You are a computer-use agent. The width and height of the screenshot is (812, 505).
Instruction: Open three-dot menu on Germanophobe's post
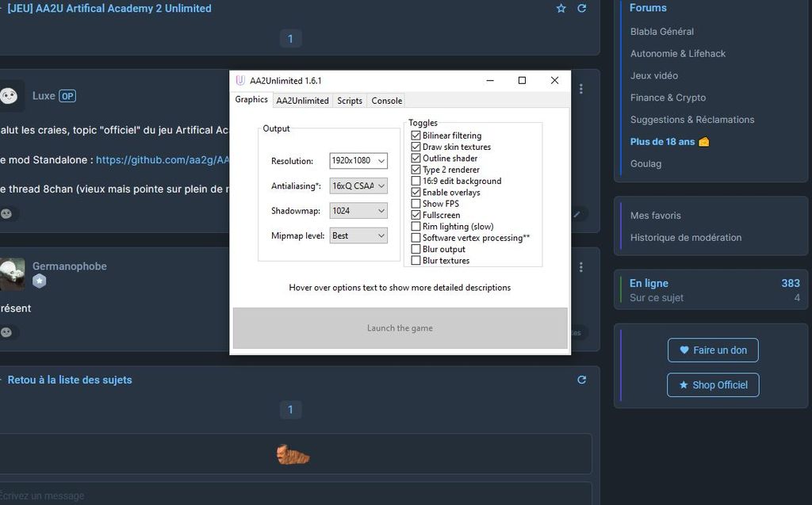(581, 267)
